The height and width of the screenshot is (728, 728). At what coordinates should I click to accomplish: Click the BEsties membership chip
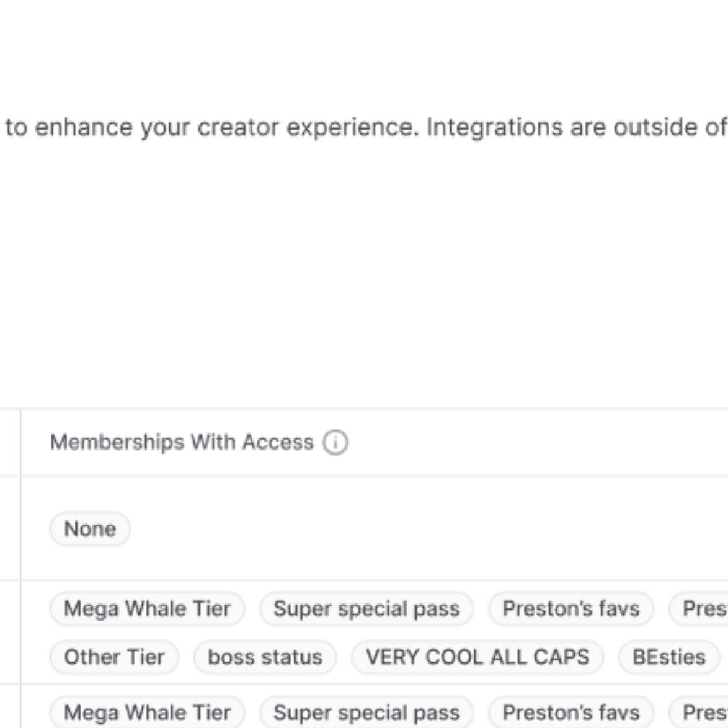[x=669, y=657]
